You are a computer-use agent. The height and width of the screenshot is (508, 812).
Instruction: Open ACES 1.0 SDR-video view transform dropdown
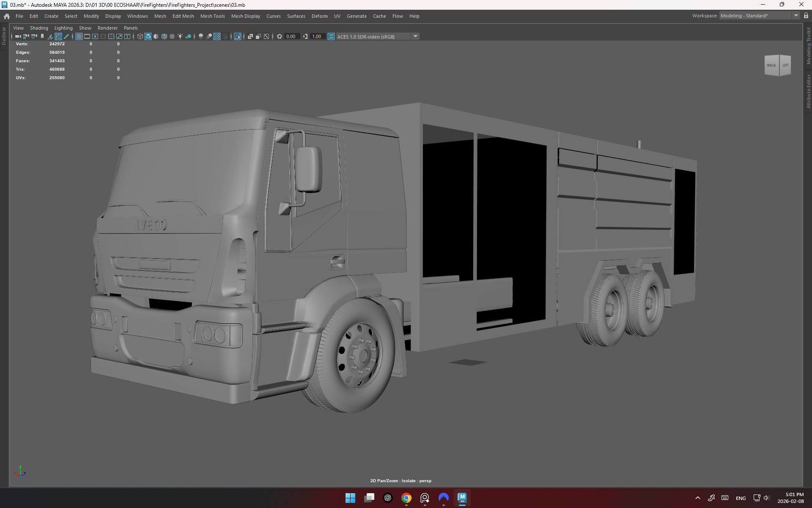coord(415,36)
